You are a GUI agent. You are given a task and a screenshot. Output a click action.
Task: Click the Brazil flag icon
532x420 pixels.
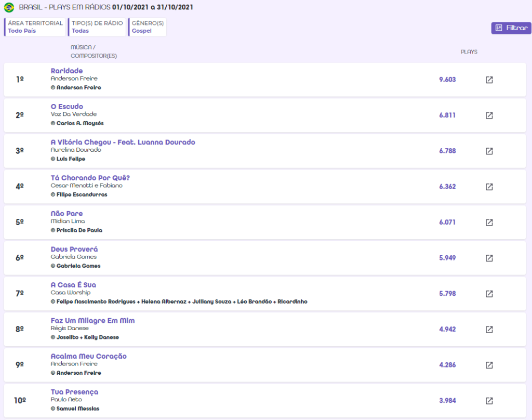[x=9, y=7]
